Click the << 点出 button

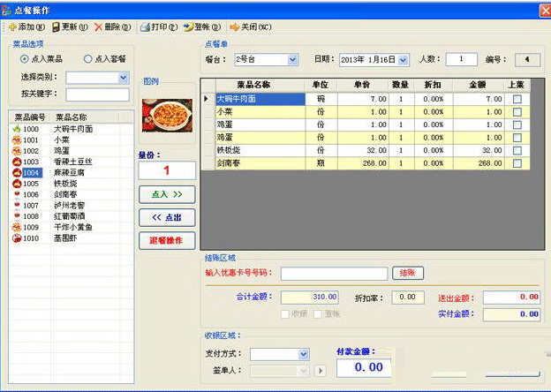(167, 218)
